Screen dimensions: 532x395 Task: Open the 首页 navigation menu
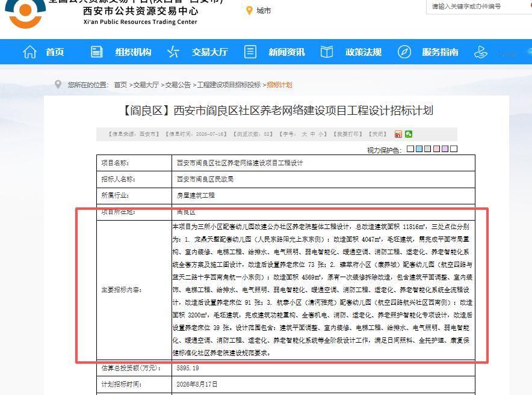55,52
